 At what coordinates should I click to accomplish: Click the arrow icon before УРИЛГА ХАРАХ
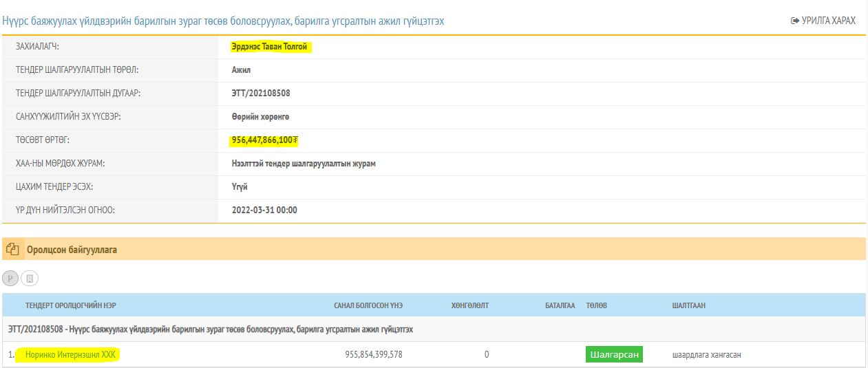[795, 21]
